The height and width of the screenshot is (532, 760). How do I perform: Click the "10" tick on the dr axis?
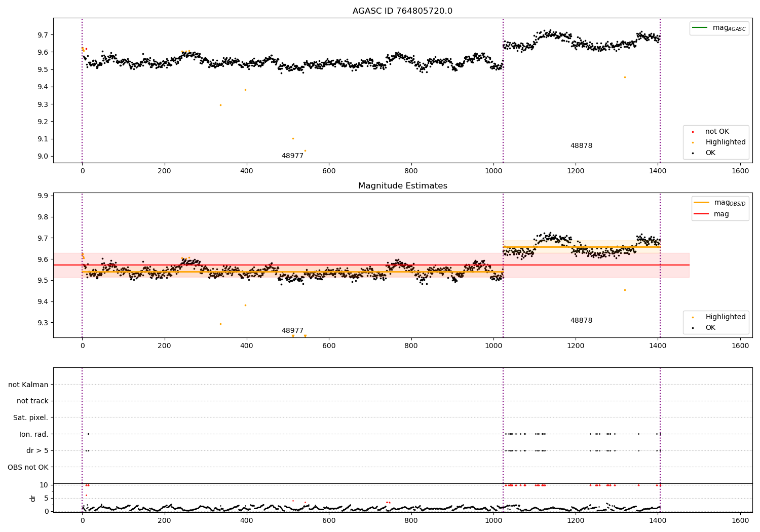(44, 485)
